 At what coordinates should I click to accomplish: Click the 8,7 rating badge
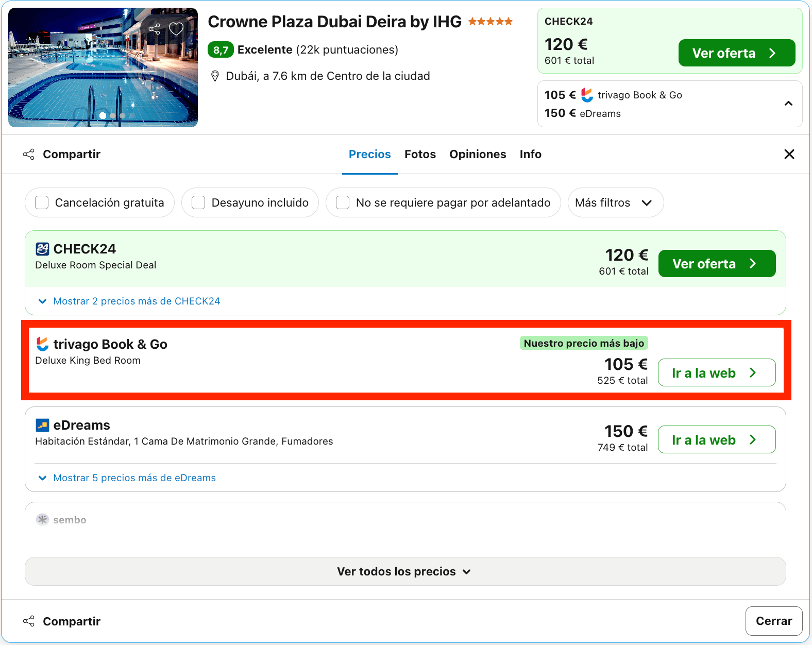(221, 50)
